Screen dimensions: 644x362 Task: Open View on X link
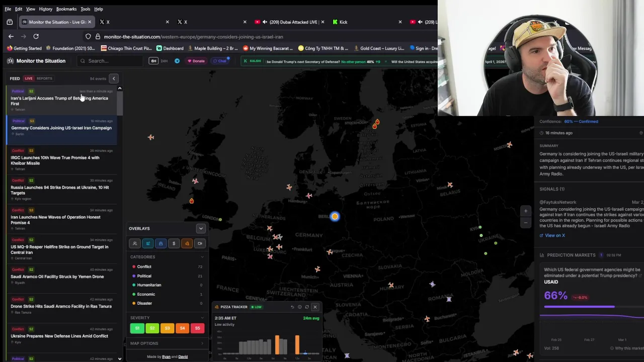pos(552,235)
